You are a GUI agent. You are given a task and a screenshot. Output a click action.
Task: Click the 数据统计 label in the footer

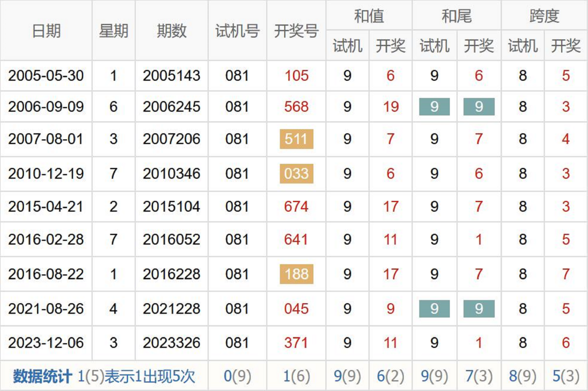(42, 376)
